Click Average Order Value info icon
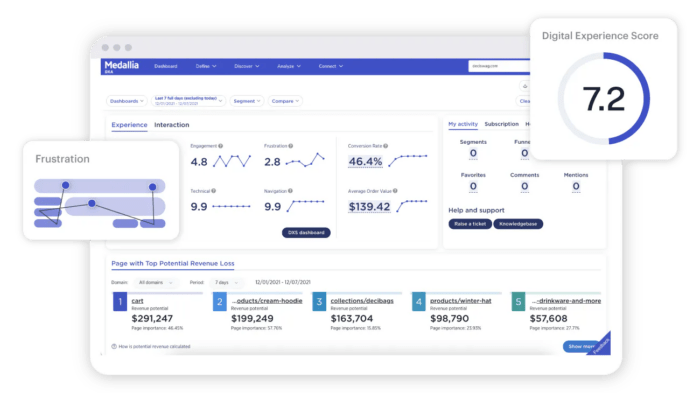Screen dimensions: 700x393 [395, 191]
